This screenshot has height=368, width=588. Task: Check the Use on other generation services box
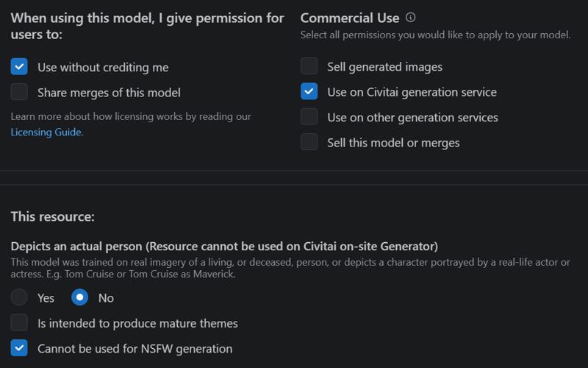pos(309,117)
